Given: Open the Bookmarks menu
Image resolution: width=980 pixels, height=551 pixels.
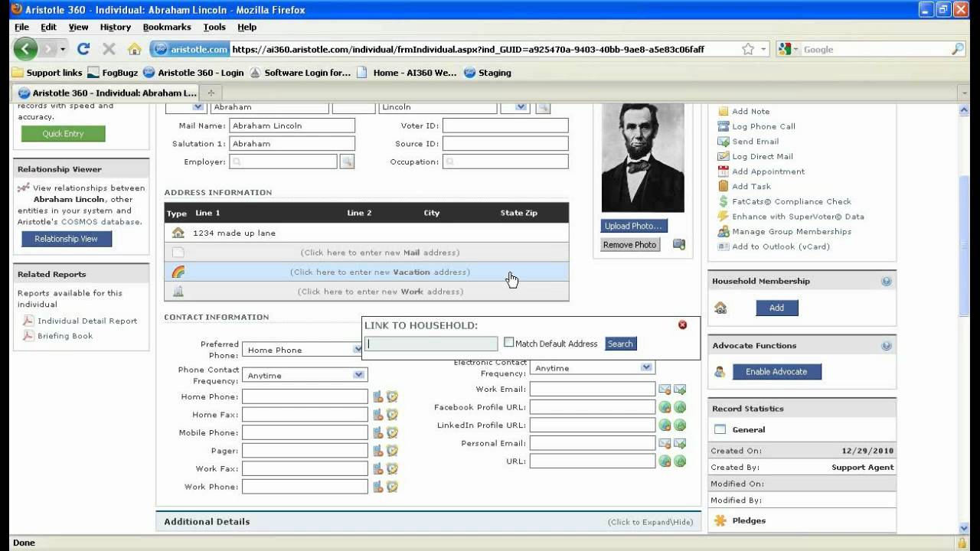Looking at the screenshot, I should click(x=167, y=27).
